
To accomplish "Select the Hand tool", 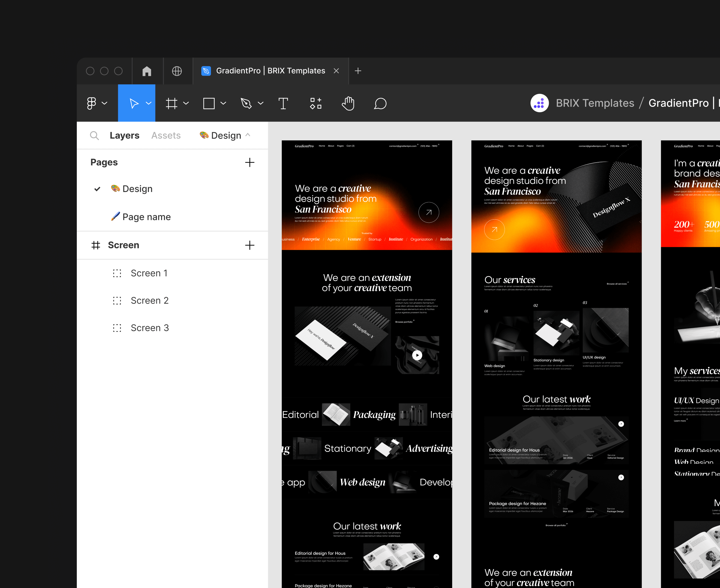I will pyautogui.click(x=348, y=103).
